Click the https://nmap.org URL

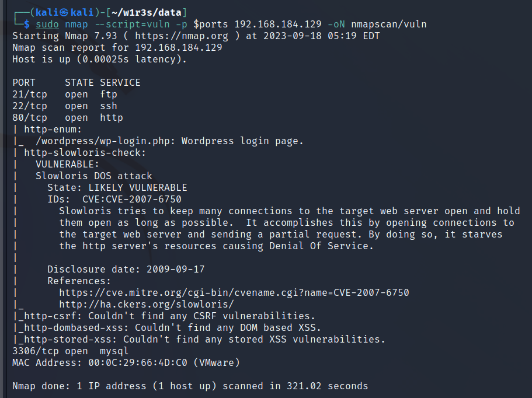coord(182,36)
